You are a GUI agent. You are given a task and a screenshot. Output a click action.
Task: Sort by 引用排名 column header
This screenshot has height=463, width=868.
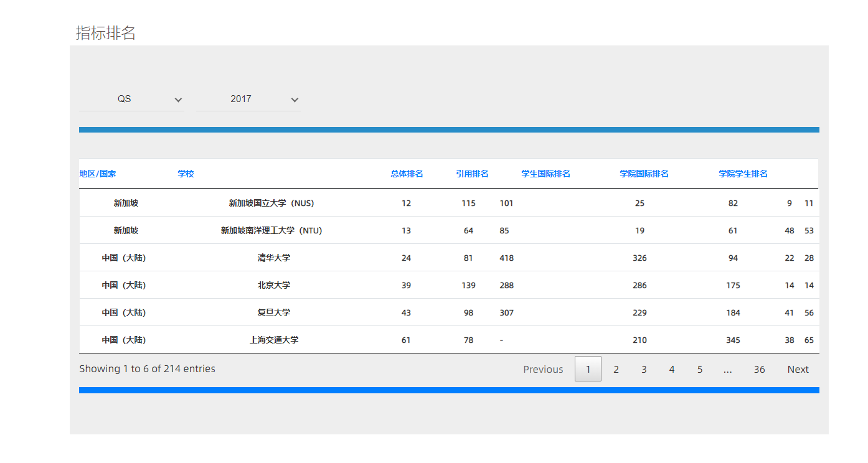(472, 174)
